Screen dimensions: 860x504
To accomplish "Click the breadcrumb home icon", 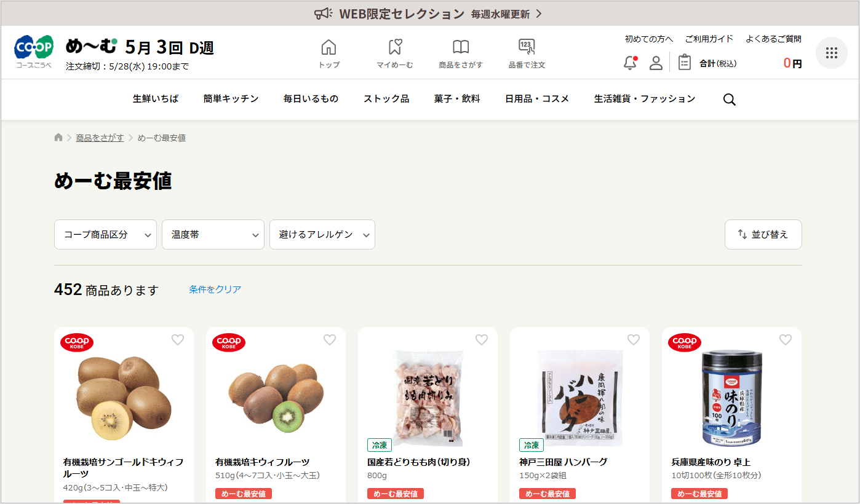I will [x=58, y=138].
